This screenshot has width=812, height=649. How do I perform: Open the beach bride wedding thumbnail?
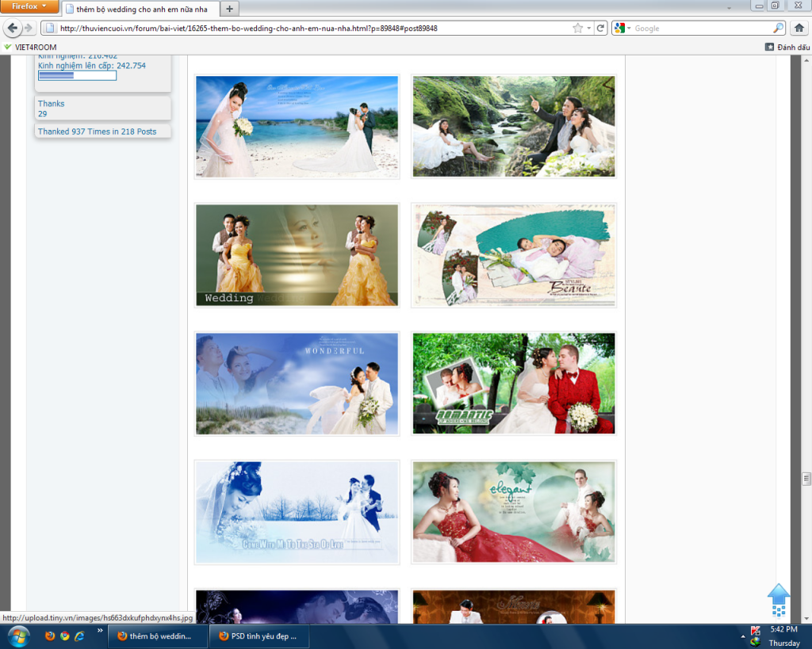pyautogui.click(x=297, y=127)
